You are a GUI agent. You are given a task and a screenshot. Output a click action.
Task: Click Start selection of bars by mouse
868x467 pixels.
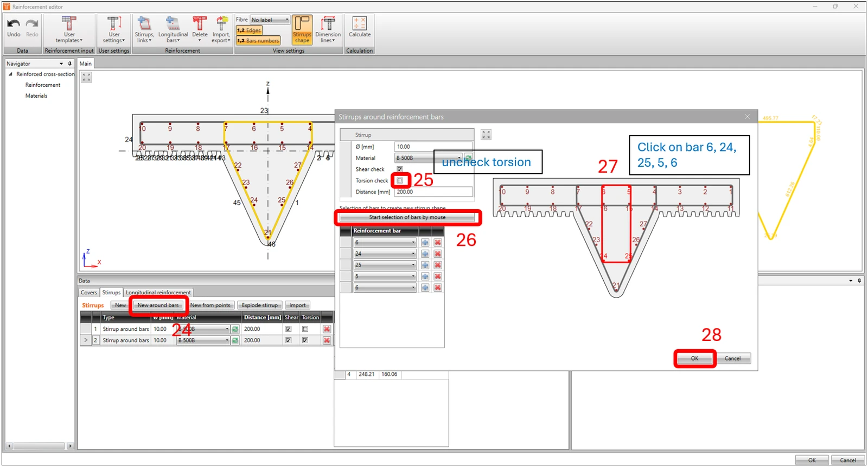407,217
